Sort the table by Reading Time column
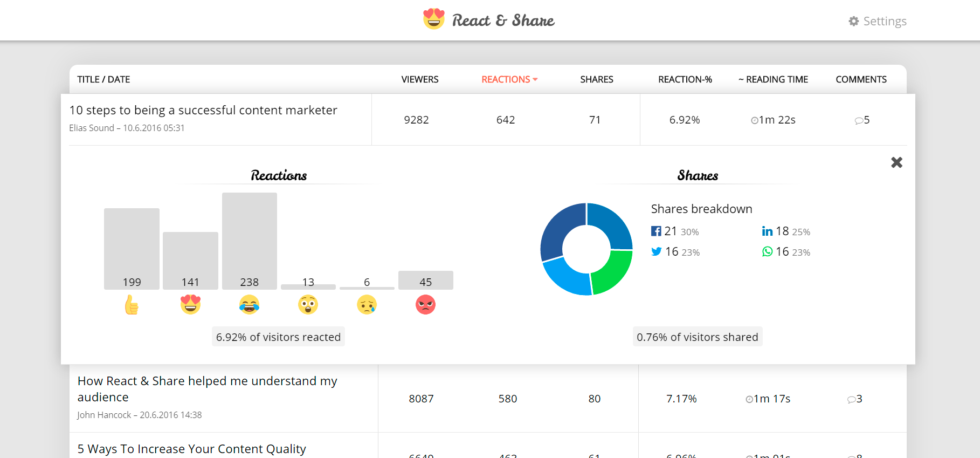The image size is (980, 458). [773, 79]
